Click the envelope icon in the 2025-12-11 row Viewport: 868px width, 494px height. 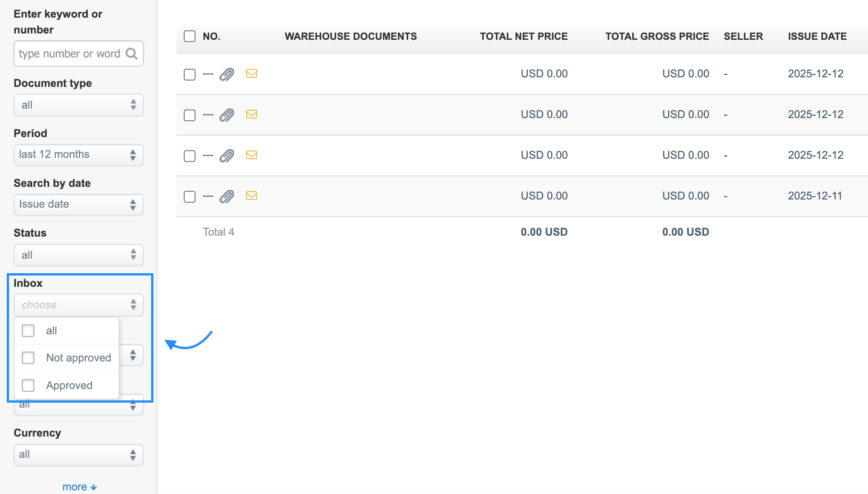click(252, 196)
